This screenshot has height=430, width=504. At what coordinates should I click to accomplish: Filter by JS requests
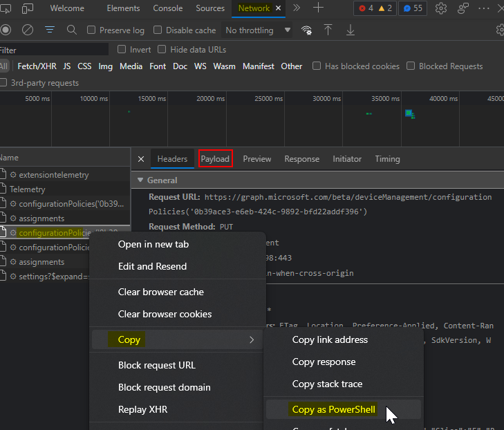click(x=67, y=66)
